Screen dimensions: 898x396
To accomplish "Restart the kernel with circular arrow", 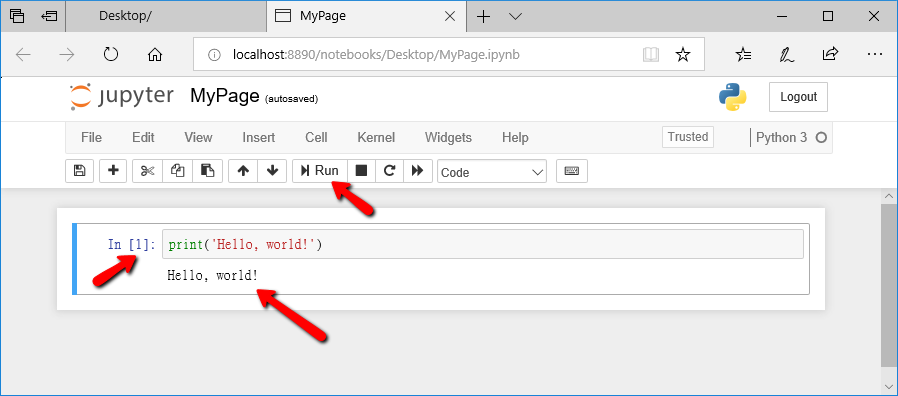I will 389,171.
